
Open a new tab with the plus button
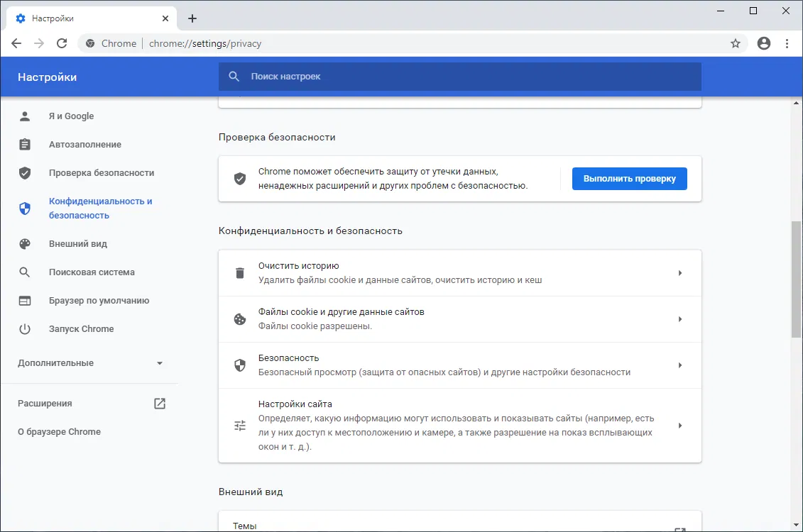pos(192,18)
